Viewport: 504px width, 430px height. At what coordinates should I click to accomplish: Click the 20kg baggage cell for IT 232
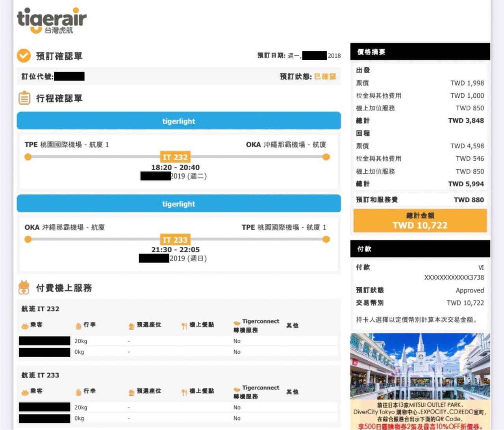[81, 341]
